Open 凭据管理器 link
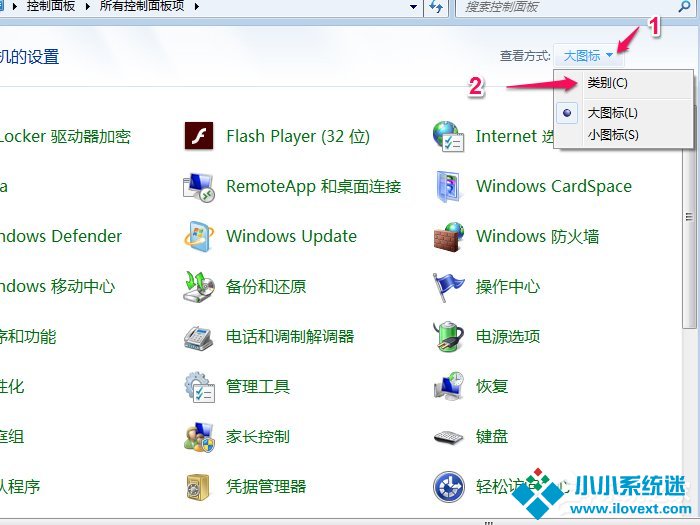The image size is (700, 525). (266, 487)
